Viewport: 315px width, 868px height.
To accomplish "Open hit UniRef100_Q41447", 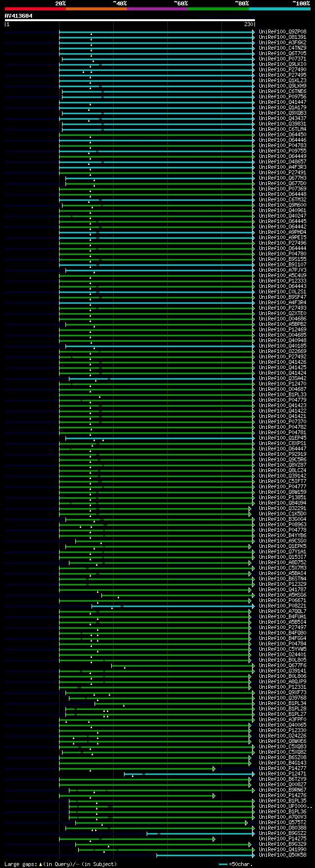I will [x=283, y=102].
